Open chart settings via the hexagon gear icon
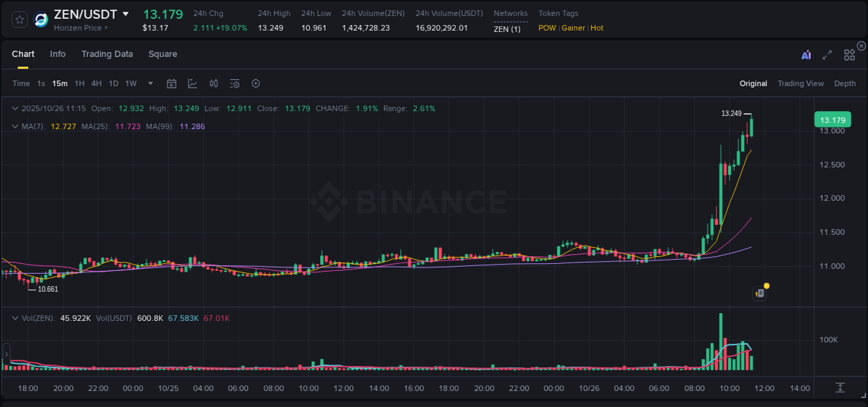 pyautogui.click(x=255, y=83)
